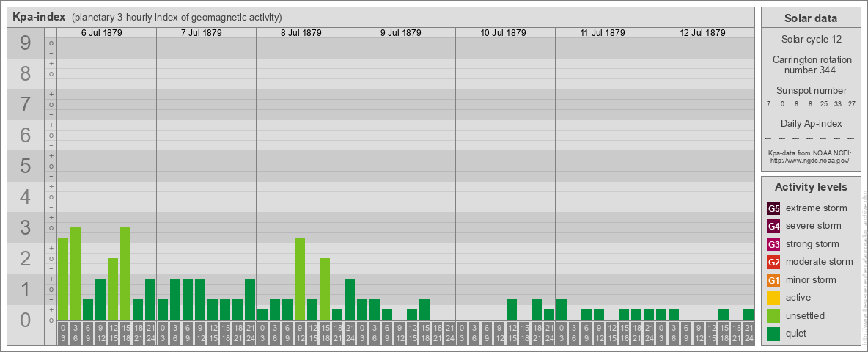Click the 'extreme storm' legend label
Viewport: 868px width, 352px height.
coord(816,208)
